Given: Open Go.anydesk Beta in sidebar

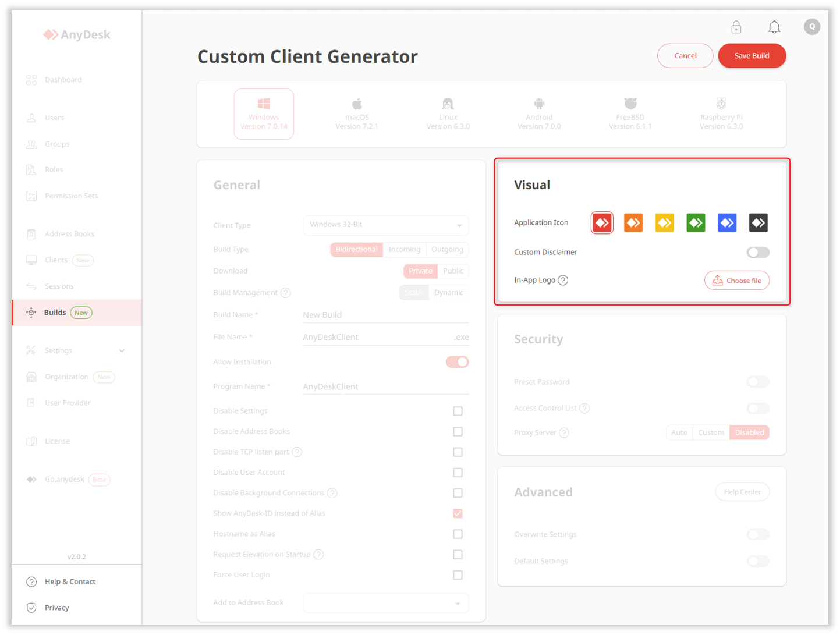Looking at the screenshot, I should 76,480.
